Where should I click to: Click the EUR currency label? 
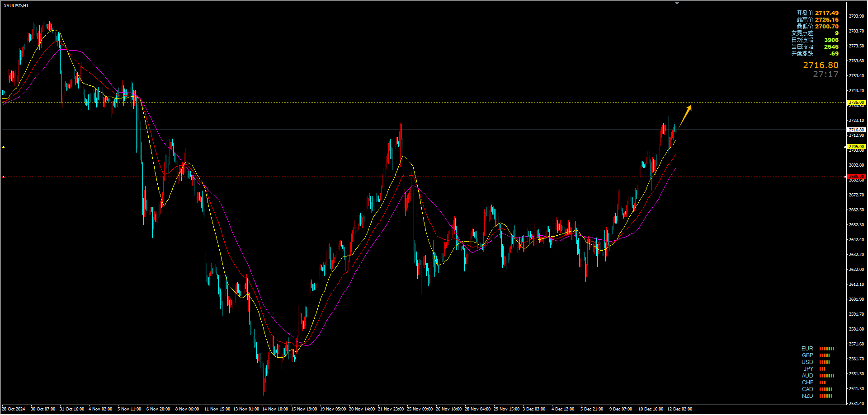click(x=807, y=349)
